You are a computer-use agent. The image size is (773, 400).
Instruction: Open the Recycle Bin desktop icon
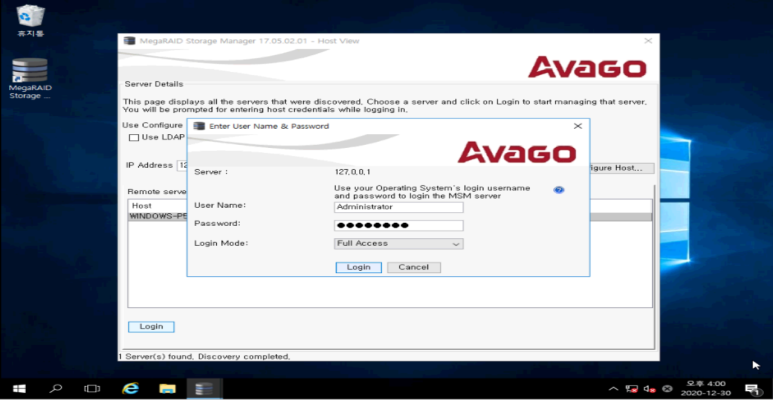[x=31, y=20]
